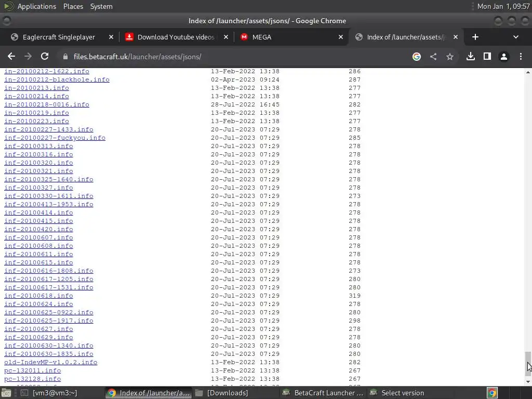This screenshot has height=399, width=532.
Task: Reload the current page
Action: click(45, 56)
